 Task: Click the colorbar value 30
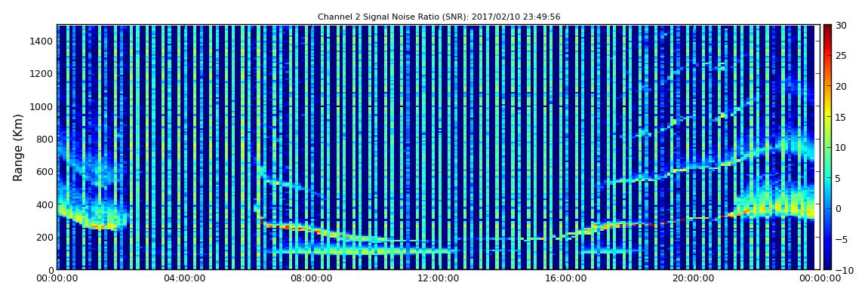[x=841, y=26]
